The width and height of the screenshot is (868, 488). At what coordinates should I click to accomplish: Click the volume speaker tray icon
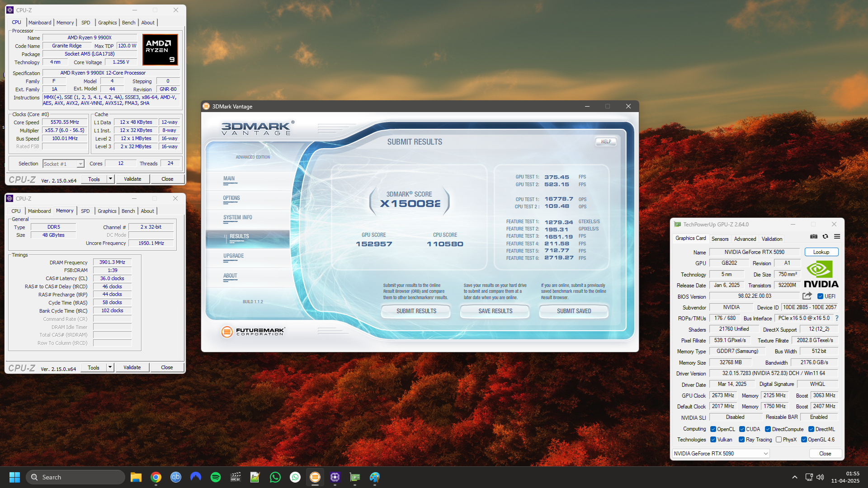click(x=820, y=477)
